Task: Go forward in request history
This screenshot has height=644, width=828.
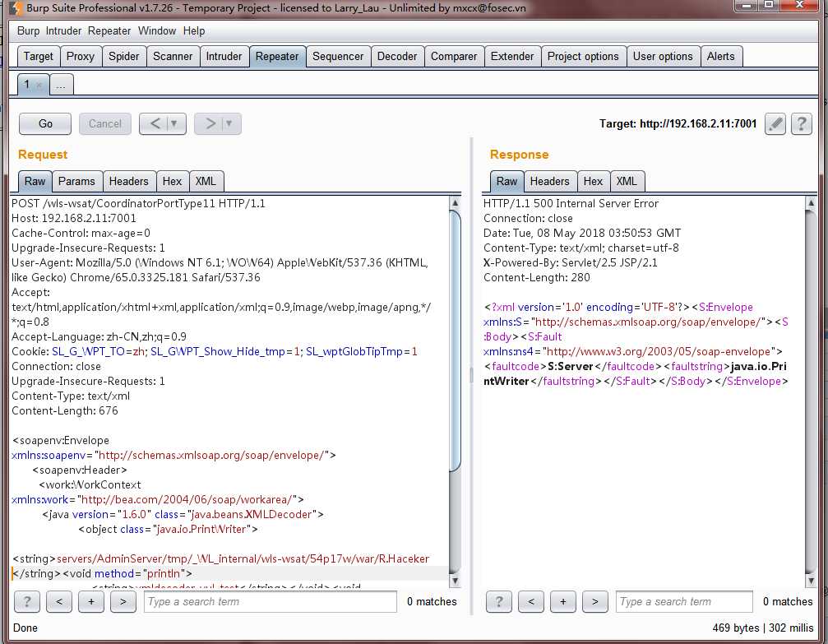Action: coord(210,123)
